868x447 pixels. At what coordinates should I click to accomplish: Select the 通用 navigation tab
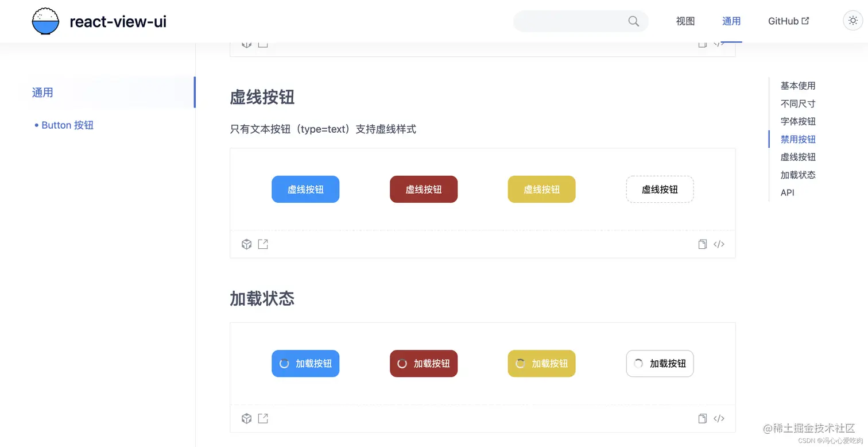731,21
